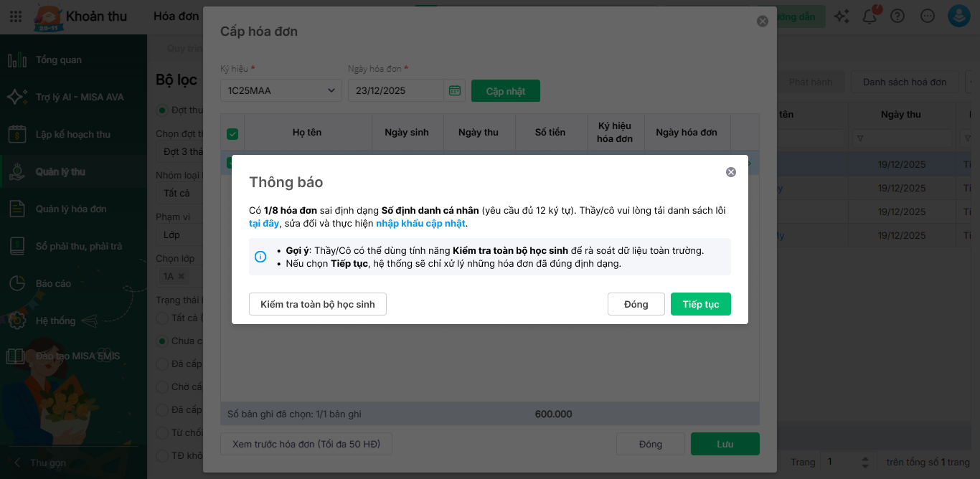The height and width of the screenshot is (479, 980).
Task: Open the user avatar menu
Action: point(959,16)
